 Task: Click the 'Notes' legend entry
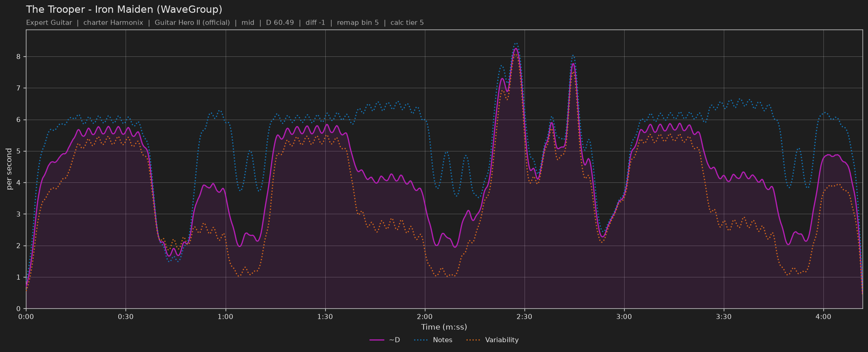tap(433, 340)
